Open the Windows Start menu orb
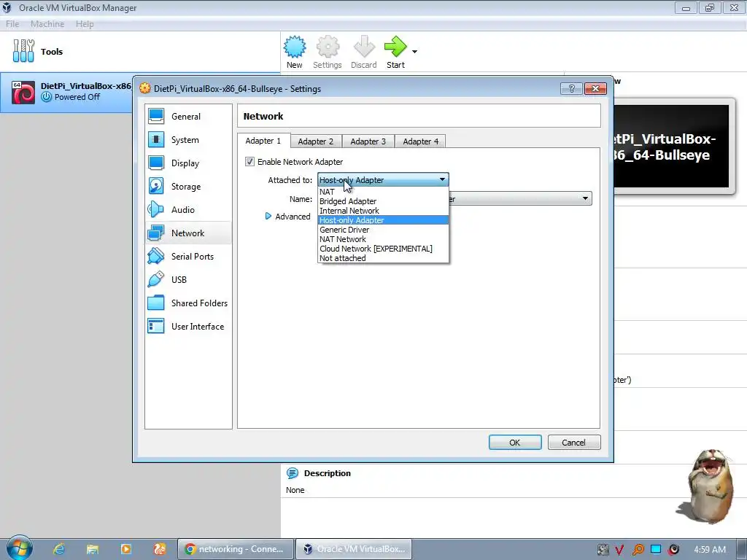The height and width of the screenshot is (560, 747). click(18, 548)
